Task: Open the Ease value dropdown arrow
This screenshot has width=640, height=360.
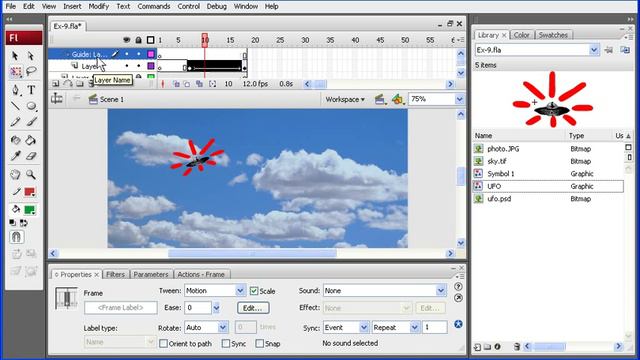Action: 216,308
